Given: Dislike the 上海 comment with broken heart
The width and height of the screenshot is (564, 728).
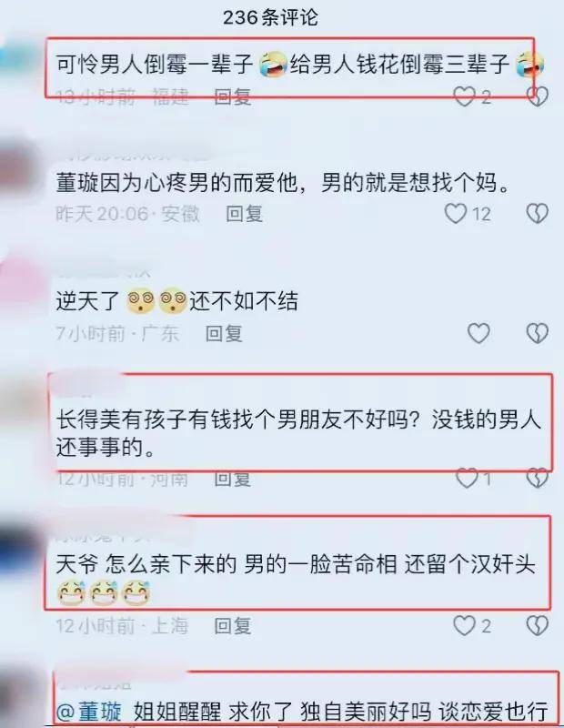Looking at the screenshot, I should pyautogui.click(x=538, y=626).
